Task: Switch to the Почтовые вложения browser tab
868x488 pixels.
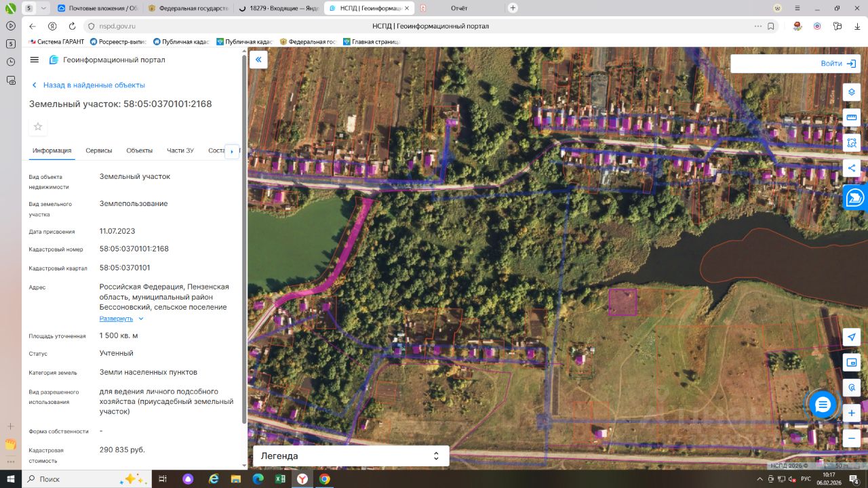Action: tap(97, 8)
